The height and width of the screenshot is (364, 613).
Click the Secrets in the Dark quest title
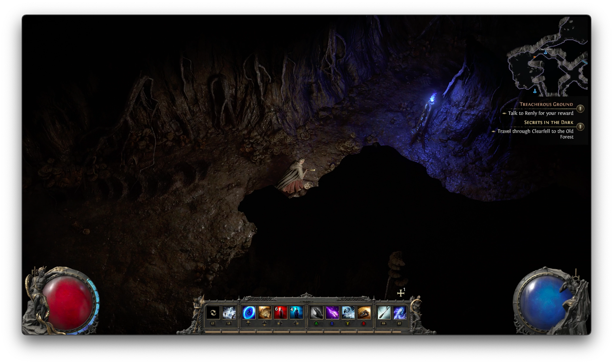549,122
